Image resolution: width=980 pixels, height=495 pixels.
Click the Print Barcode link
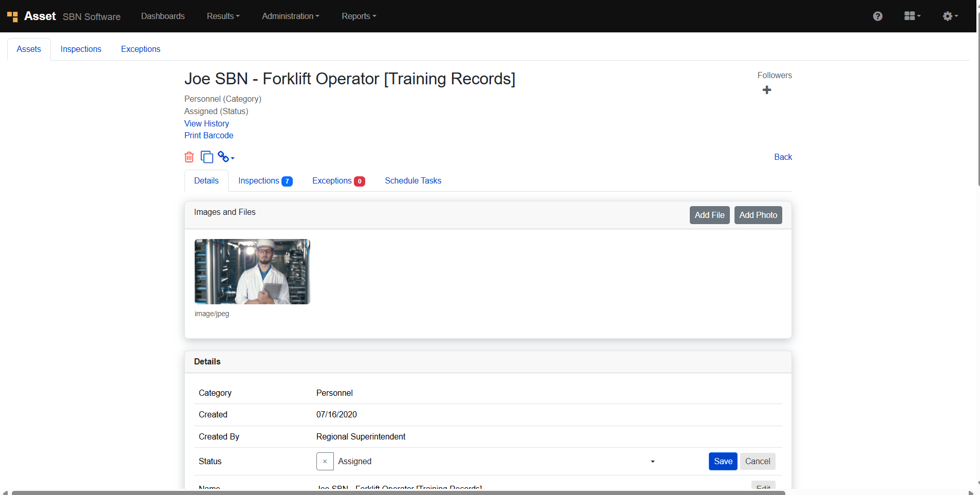(209, 136)
